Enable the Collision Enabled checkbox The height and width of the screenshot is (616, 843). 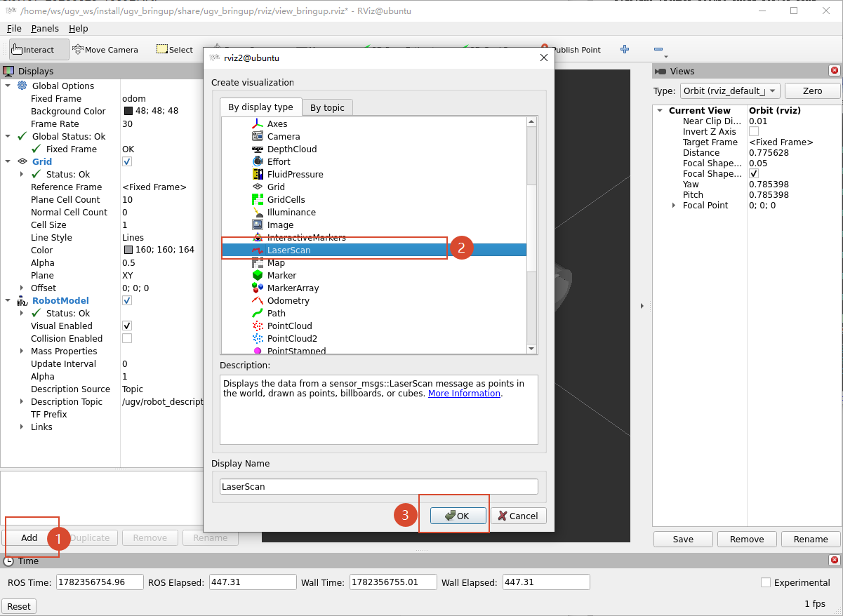[x=127, y=338]
